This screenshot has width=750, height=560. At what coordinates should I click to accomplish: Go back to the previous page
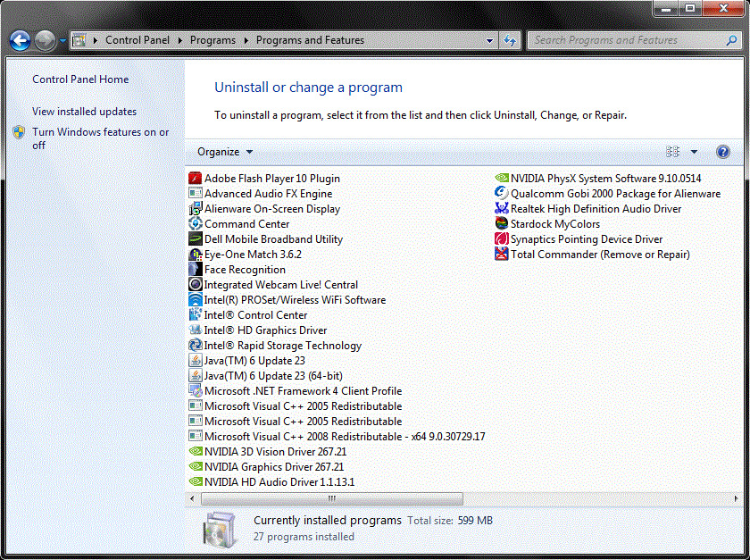click(20, 41)
